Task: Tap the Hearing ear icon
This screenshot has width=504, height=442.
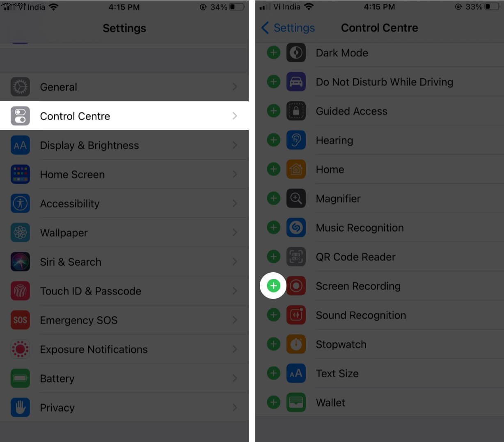Action: pyautogui.click(x=296, y=140)
